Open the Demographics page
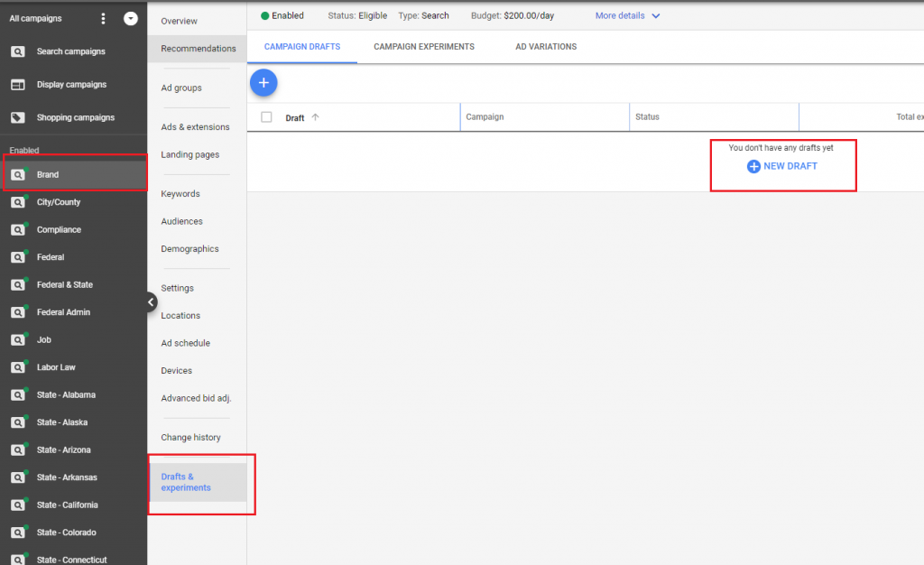Image resolution: width=924 pixels, height=565 pixels. coord(189,249)
